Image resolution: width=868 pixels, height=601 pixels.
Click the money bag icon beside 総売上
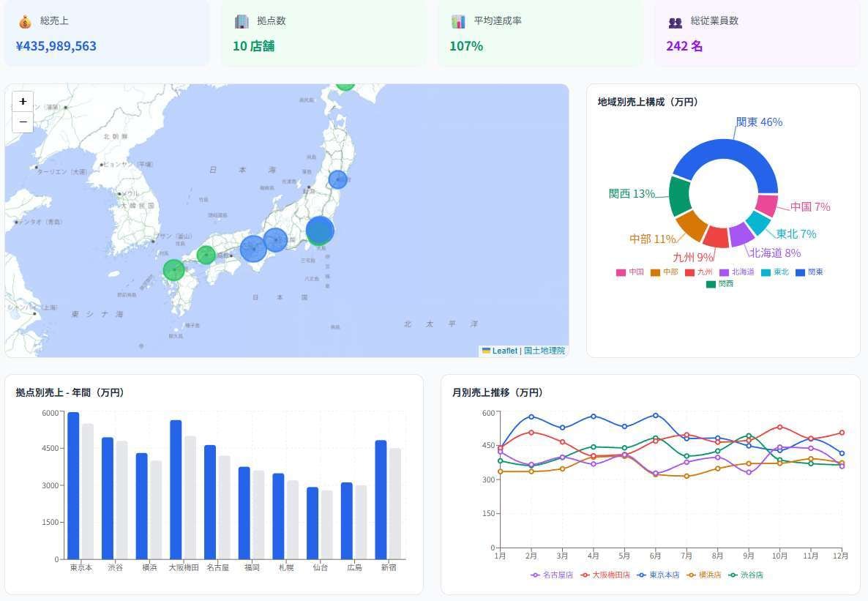pyautogui.click(x=25, y=22)
